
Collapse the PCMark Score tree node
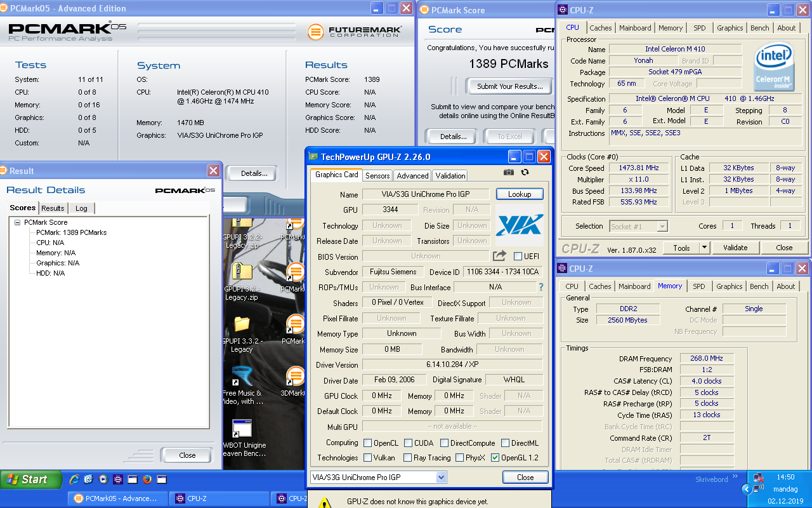coord(18,222)
